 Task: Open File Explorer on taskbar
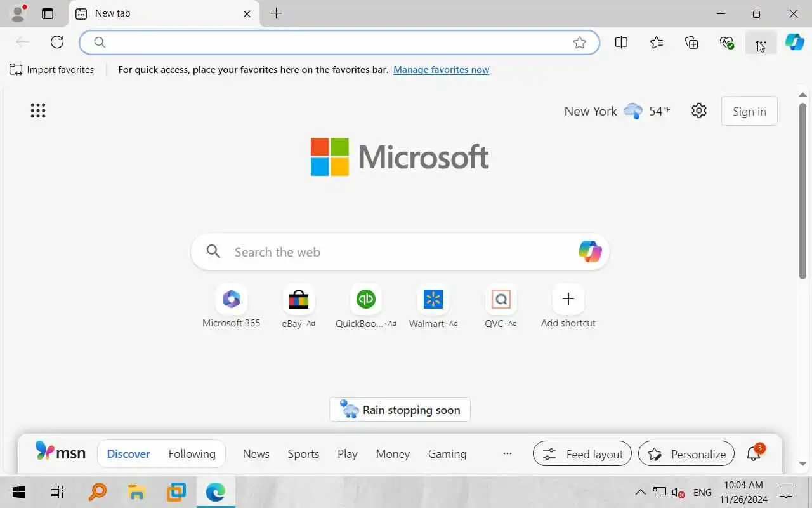pos(137,492)
